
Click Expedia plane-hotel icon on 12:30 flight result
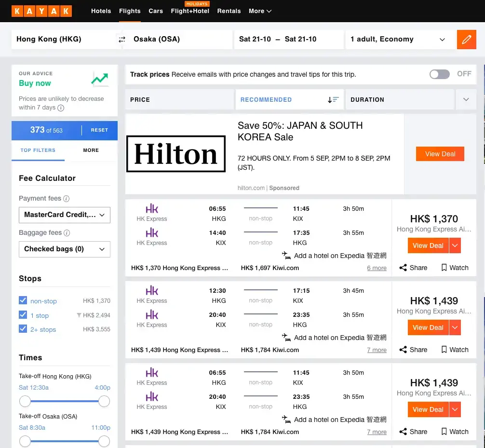tap(286, 338)
